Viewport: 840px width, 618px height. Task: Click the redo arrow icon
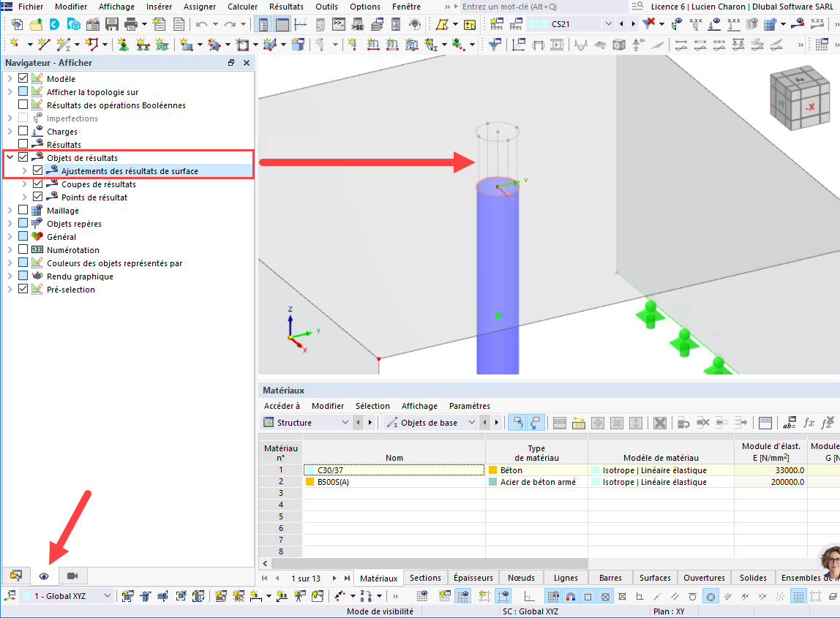click(230, 25)
